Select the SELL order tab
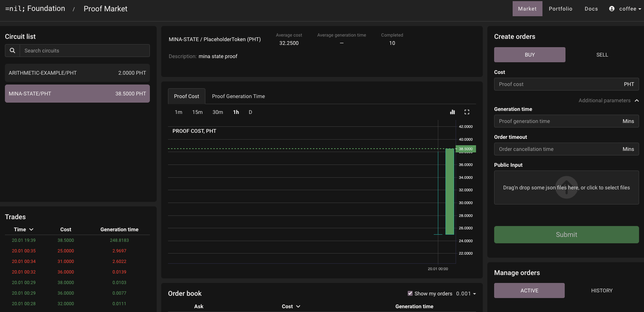 [x=602, y=55]
